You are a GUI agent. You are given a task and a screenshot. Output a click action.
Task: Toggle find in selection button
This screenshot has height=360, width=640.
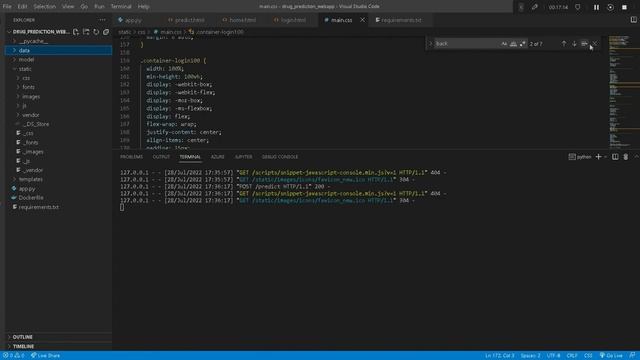click(x=584, y=44)
